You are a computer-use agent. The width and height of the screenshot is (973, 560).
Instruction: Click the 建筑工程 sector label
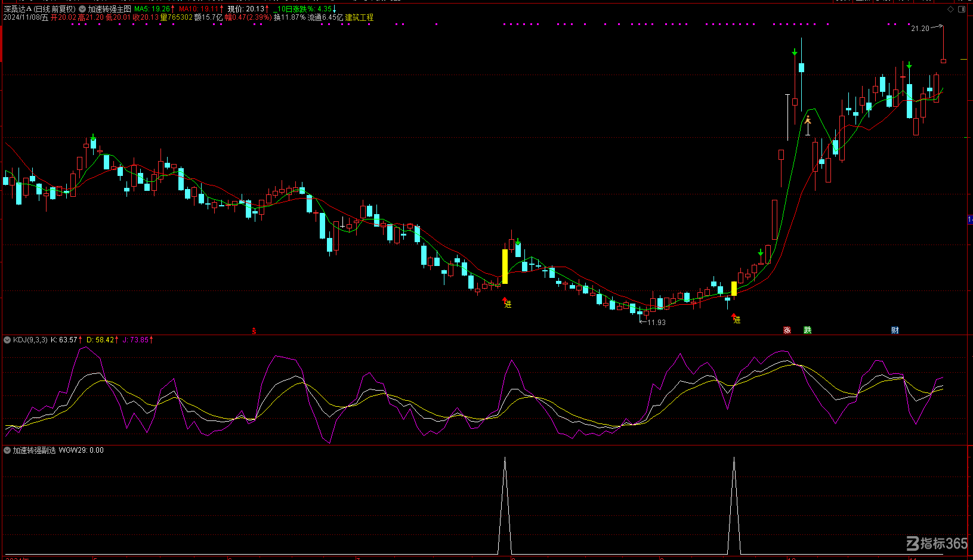pos(359,18)
